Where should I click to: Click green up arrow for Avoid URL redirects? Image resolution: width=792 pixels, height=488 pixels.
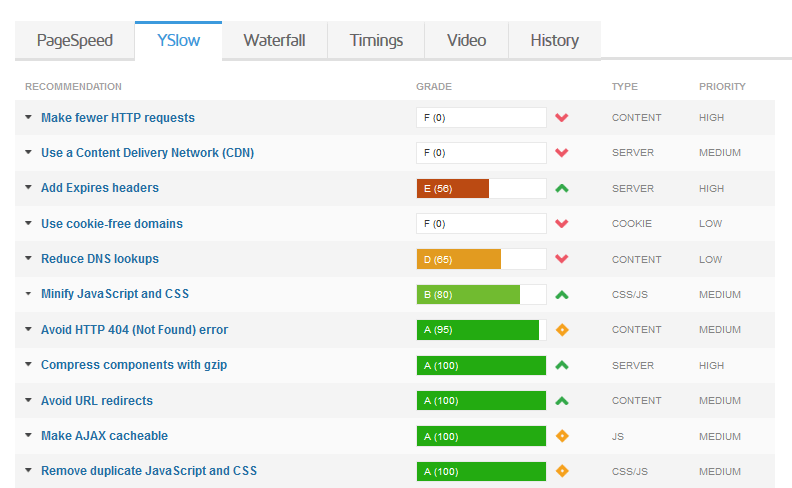[x=562, y=401]
